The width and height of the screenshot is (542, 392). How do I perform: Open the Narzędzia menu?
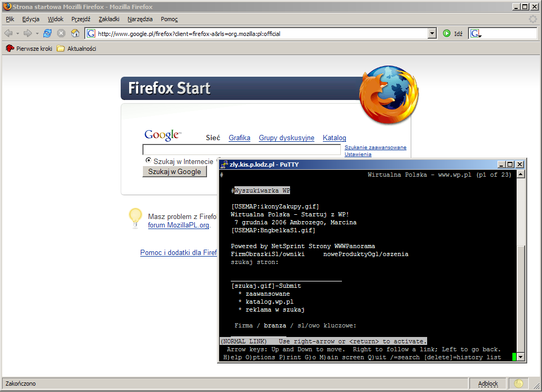click(140, 19)
